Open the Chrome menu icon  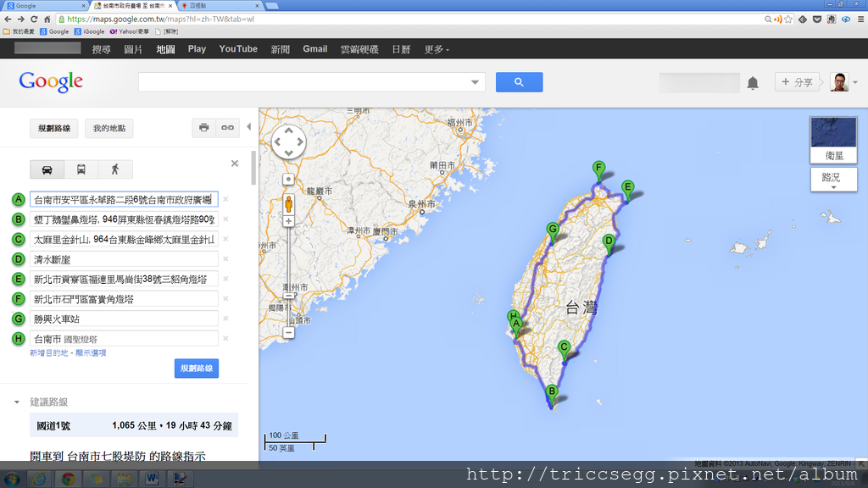861,19
